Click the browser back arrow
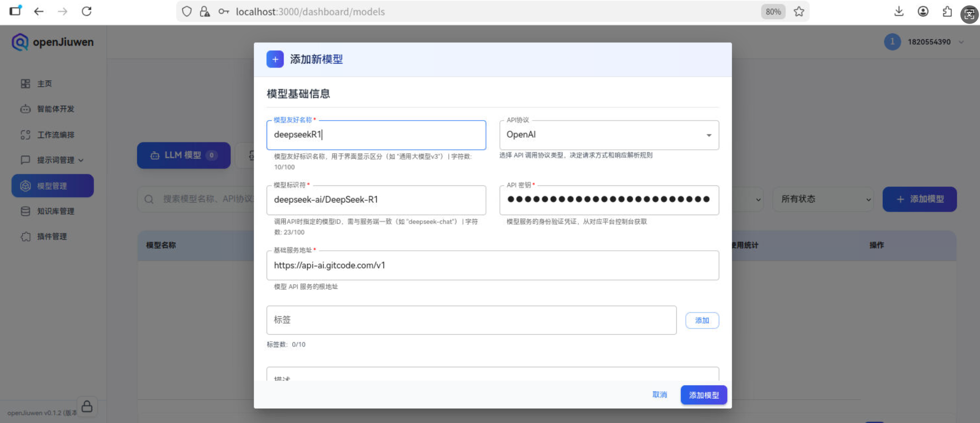The height and width of the screenshot is (423, 980). 39,11
